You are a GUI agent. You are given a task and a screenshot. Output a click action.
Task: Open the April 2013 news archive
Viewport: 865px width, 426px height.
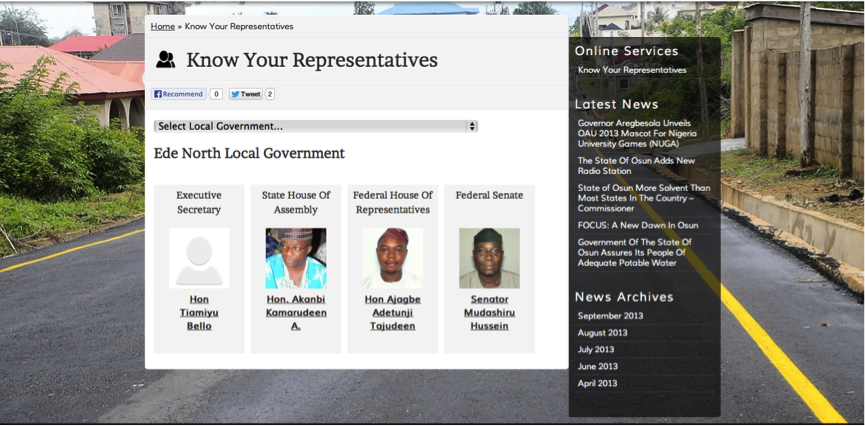(x=597, y=384)
